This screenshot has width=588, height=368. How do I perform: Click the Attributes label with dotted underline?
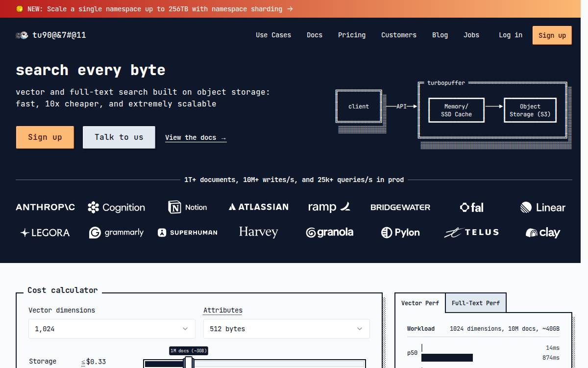coord(223,310)
